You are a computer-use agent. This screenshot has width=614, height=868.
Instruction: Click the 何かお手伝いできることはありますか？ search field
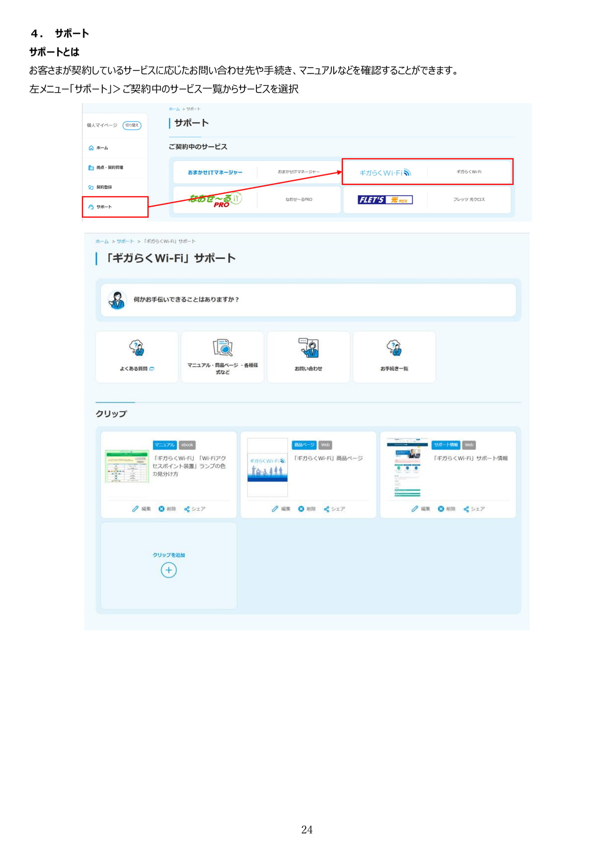(x=308, y=300)
